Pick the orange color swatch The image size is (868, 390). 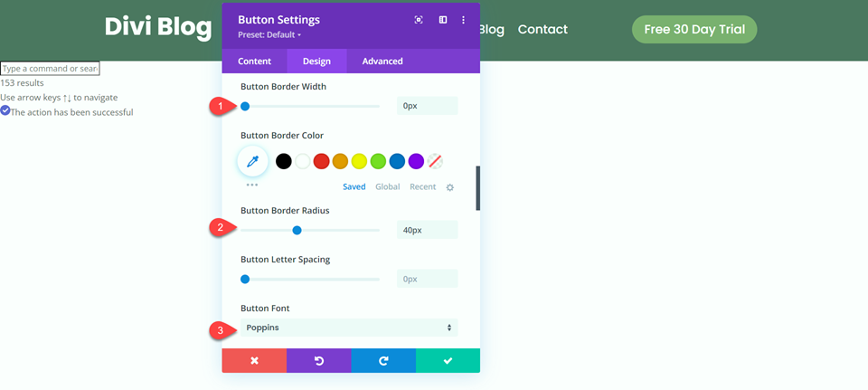point(340,161)
